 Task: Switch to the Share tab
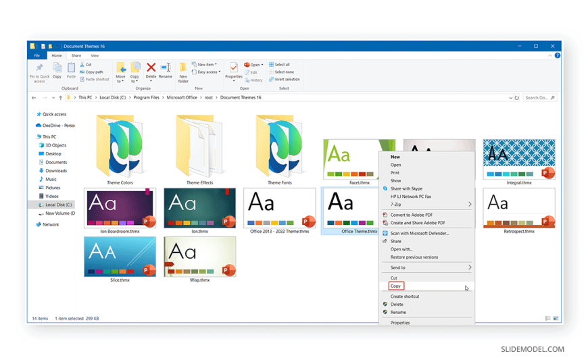[x=76, y=55]
